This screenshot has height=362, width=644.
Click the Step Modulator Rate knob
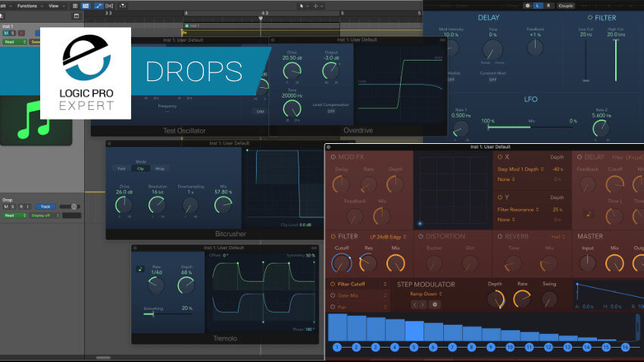click(521, 299)
